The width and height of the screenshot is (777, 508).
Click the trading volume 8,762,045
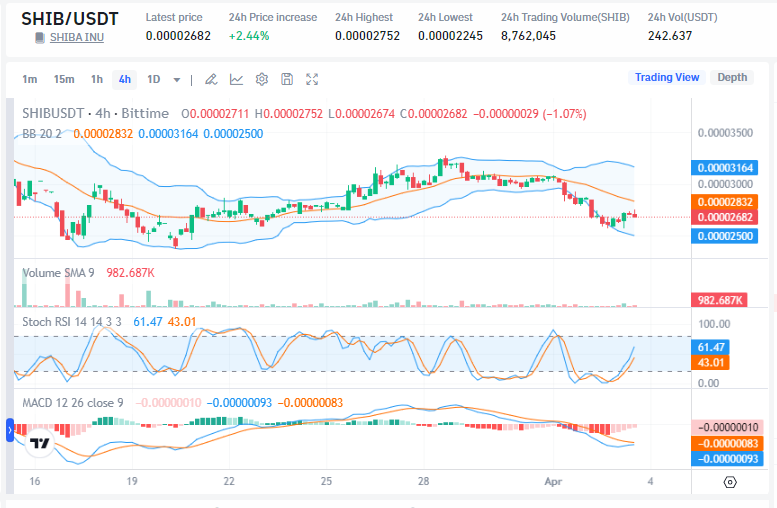[528, 36]
